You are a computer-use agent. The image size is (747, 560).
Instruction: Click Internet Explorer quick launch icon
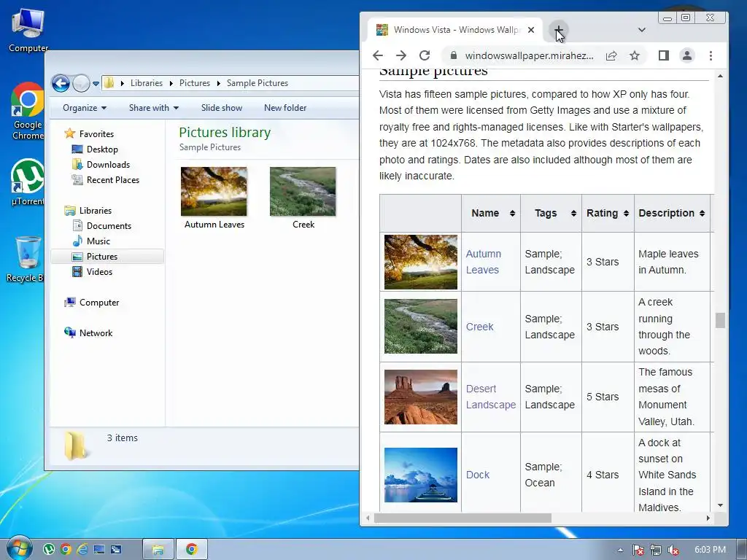(82, 550)
